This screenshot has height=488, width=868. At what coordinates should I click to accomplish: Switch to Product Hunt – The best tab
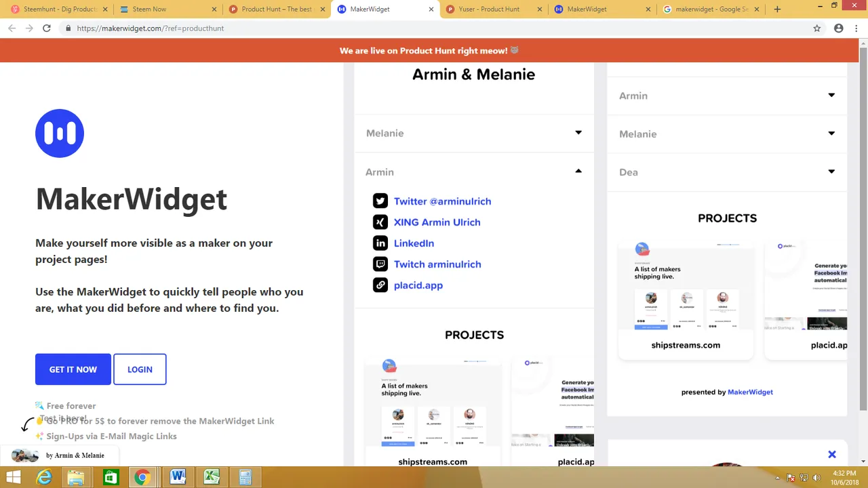click(276, 9)
